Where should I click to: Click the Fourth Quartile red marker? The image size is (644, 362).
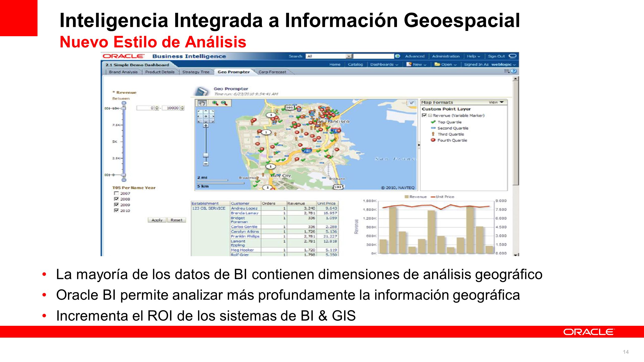pos(433,140)
